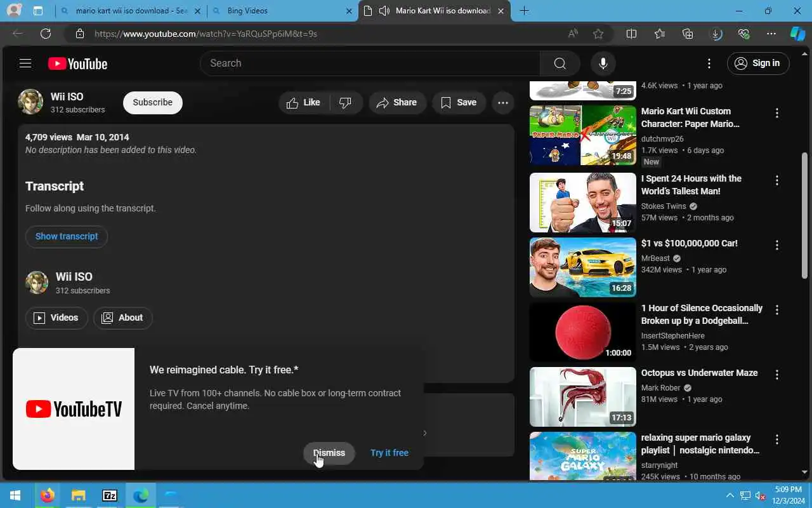Open the channel About button

coord(123,317)
